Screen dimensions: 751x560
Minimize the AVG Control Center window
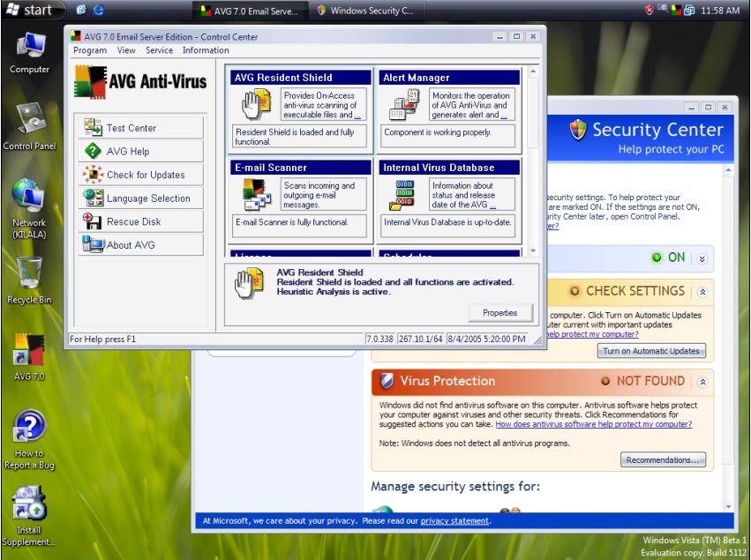[x=499, y=36]
